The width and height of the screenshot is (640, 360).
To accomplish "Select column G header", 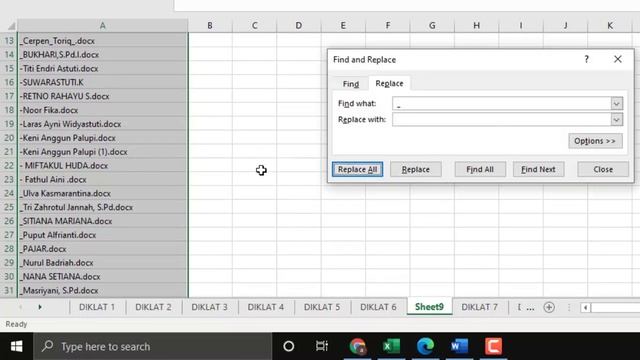I will (x=432, y=25).
